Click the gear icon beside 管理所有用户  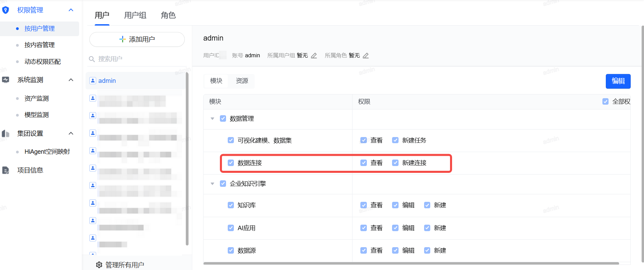click(x=99, y=265)
